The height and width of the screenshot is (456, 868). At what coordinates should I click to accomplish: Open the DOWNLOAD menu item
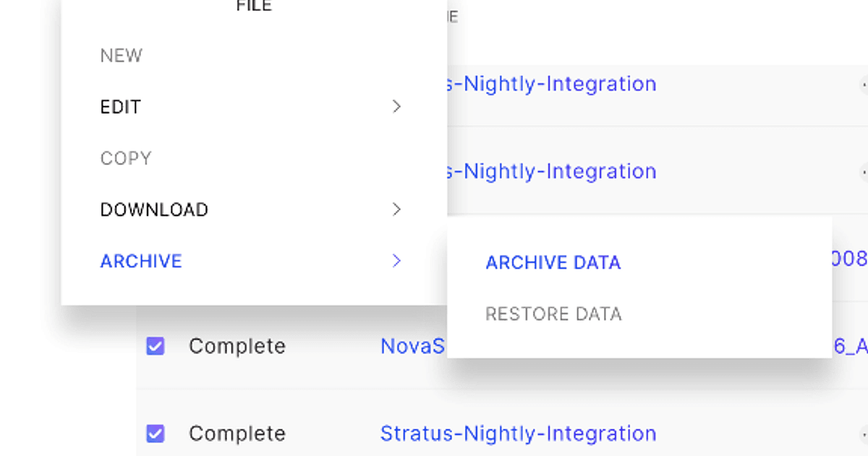click(x=154, y=209)
